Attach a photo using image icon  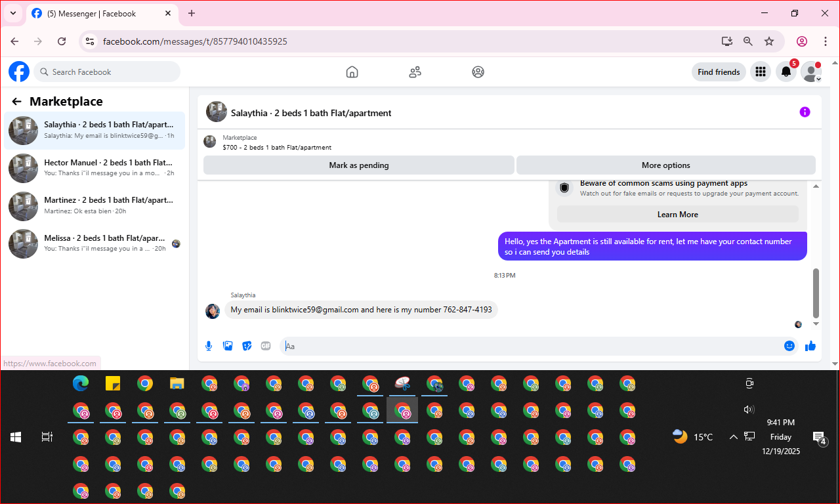pos(228,346)
